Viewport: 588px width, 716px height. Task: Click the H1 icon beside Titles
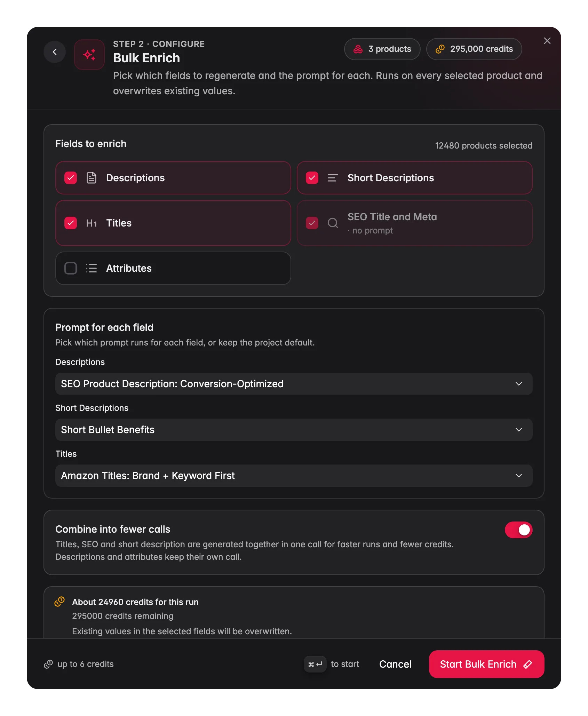click(92, 223)
